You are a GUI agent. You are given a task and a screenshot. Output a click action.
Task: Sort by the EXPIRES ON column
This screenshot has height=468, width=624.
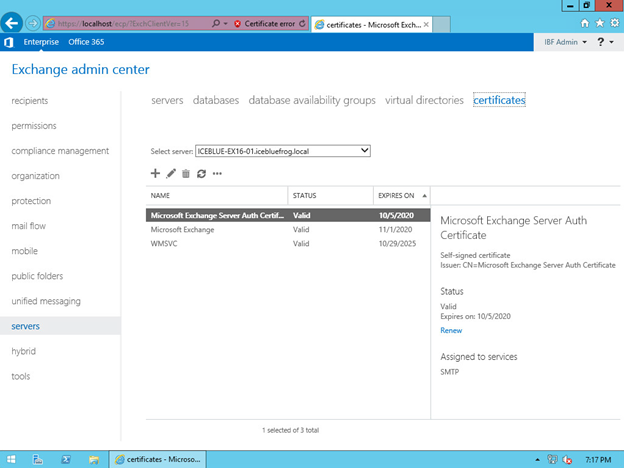click(x=402, y=195)
